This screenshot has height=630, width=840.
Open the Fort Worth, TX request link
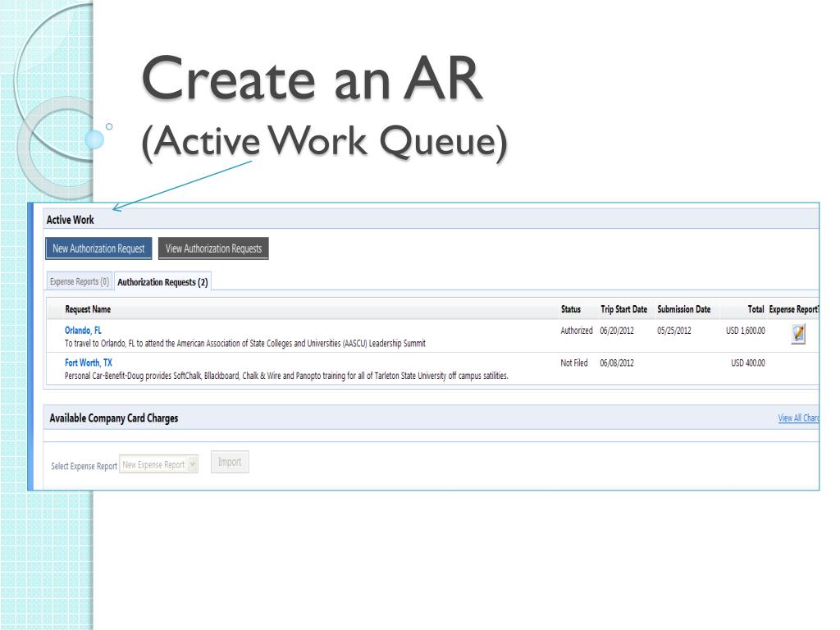89,363
